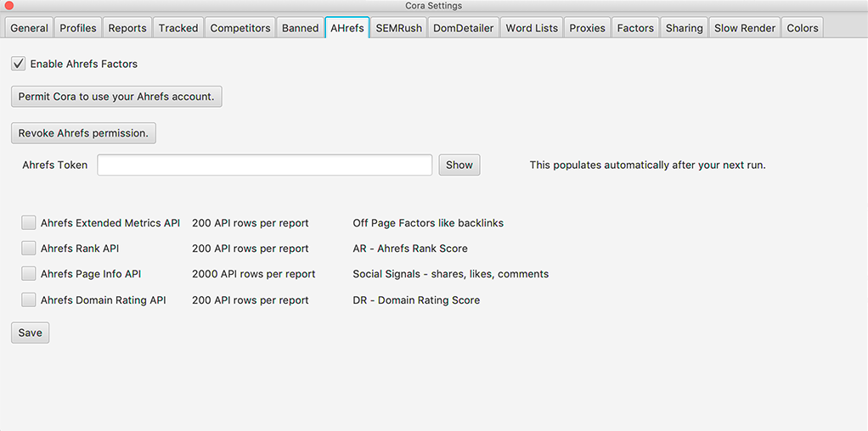Go to the Tracked tab

tap(178, 28)
